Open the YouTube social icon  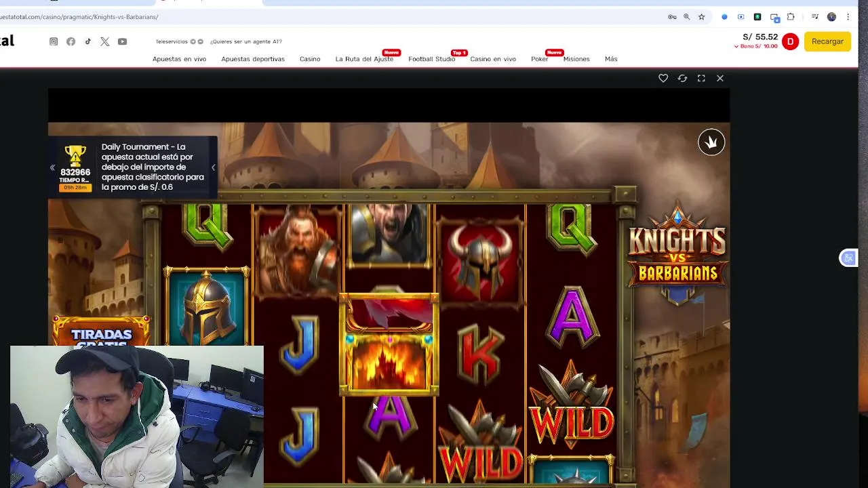(x=122, y=41)
